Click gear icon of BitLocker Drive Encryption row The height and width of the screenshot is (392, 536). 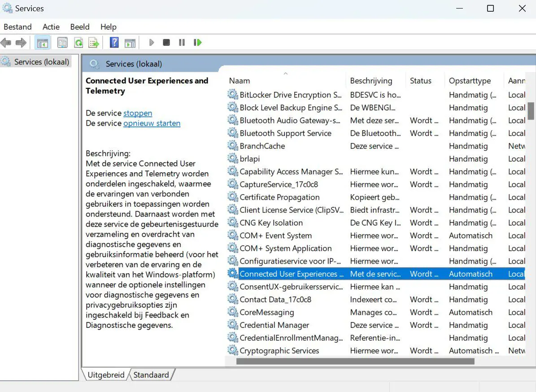tap(233, 94)
